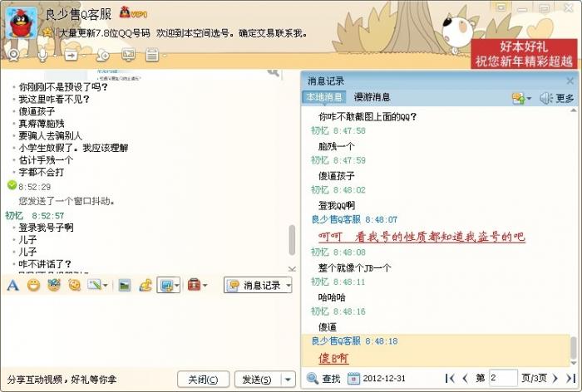Jump to first page of message history
Image resolution: width=582 pixels, height=392 pixels.
click(x=450, y=378)
